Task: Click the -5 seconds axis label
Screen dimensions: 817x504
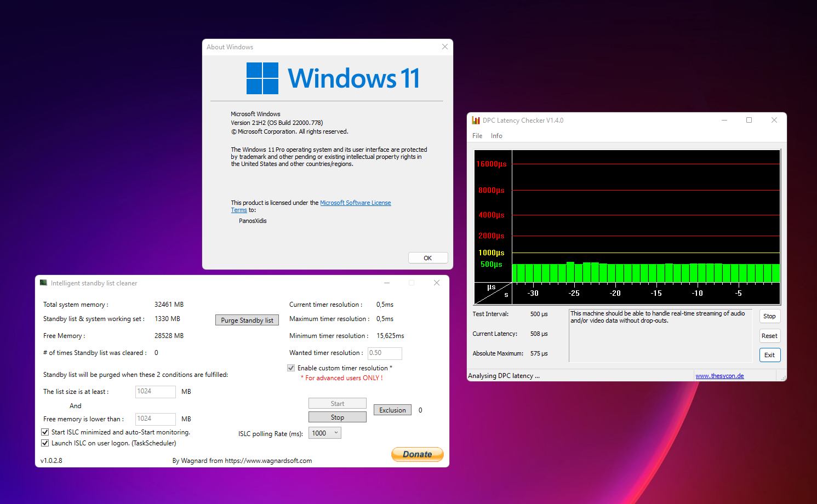Action: tap(738, 293)
